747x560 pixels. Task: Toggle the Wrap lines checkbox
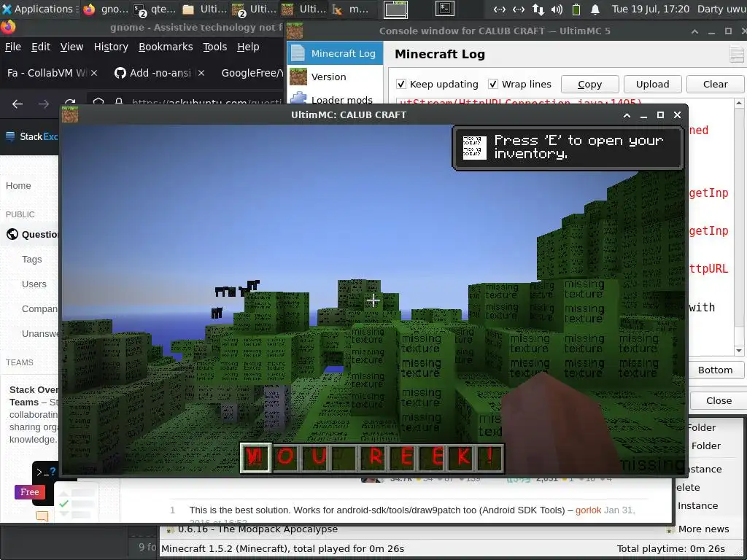click(494, 85)
